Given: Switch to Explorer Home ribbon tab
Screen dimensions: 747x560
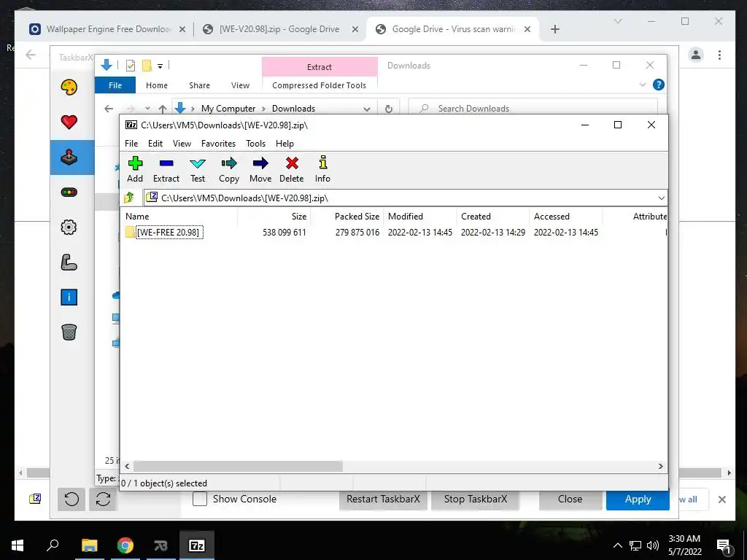Looking at the screenshot, I should coord(157,85).
